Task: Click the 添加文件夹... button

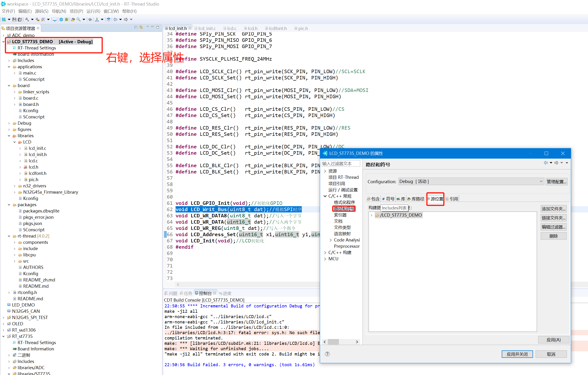Action: (x=553, y=209)
